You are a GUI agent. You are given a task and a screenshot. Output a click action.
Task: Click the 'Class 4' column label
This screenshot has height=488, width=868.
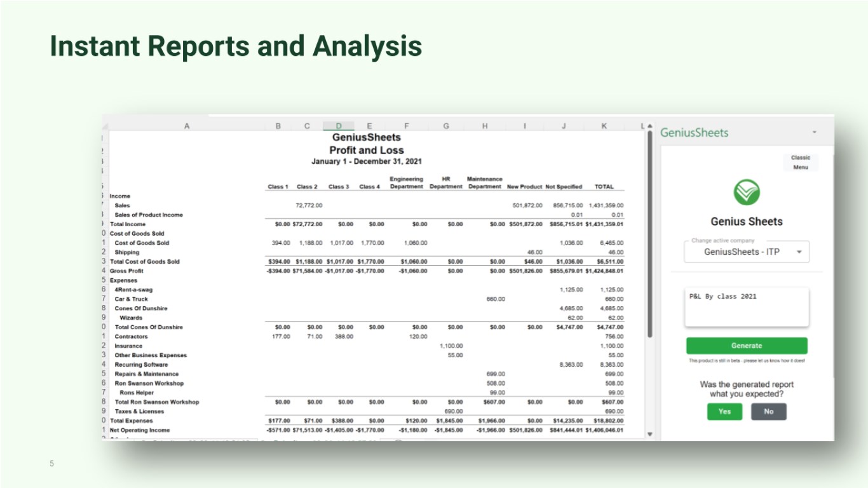pyautogui.click(x=369, y=187)
